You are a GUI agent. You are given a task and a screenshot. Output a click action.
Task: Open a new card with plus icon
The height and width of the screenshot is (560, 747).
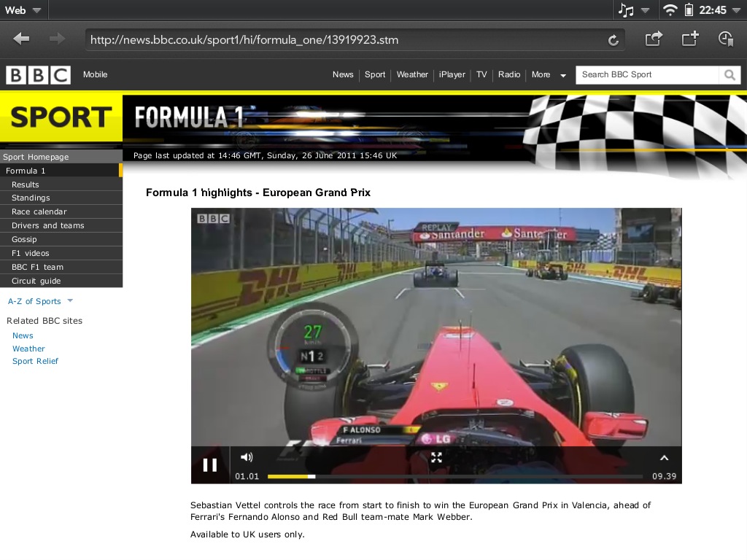coord(690,39)
